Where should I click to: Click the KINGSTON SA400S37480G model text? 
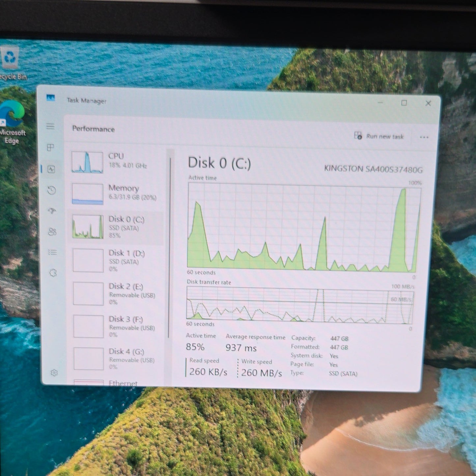[x=373, y=169]
